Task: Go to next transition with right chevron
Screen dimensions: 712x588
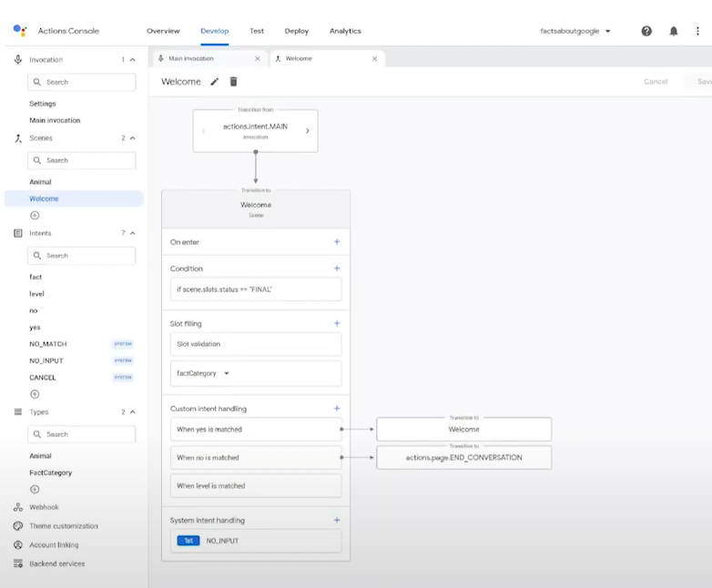Action: click(x=308, y=131)
